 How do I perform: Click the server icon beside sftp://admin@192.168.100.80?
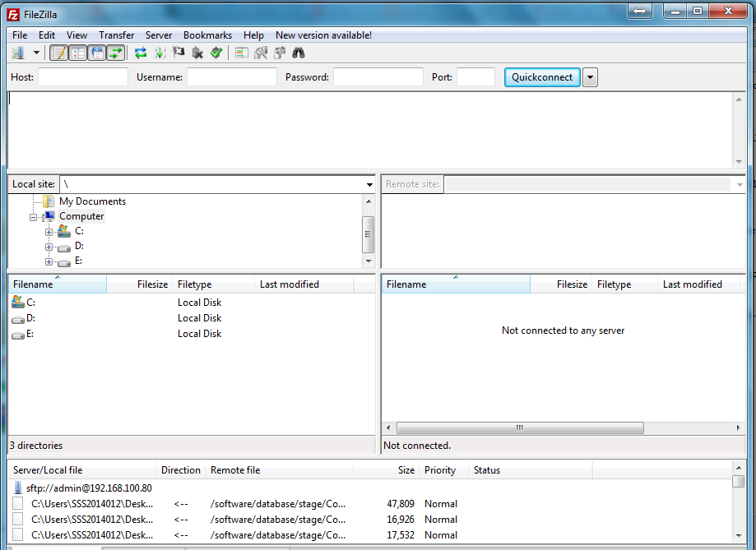tap(18, 488)
